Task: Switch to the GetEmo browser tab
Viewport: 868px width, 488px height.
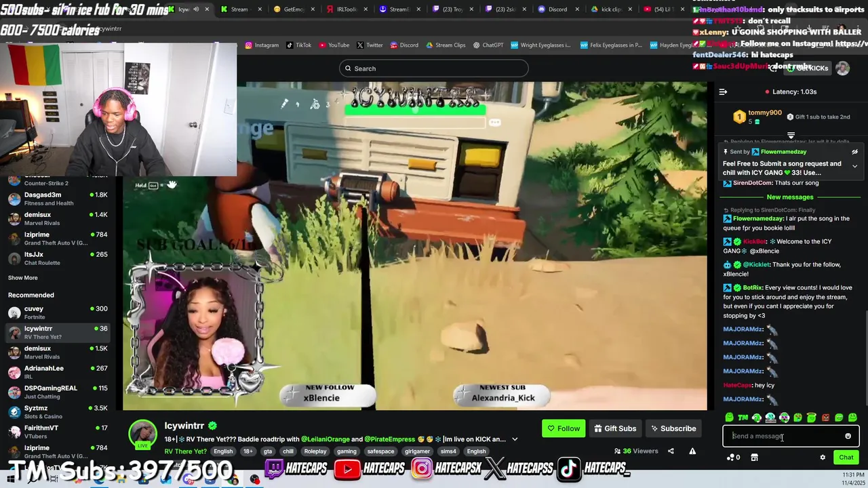Action: tap(294, 9)
